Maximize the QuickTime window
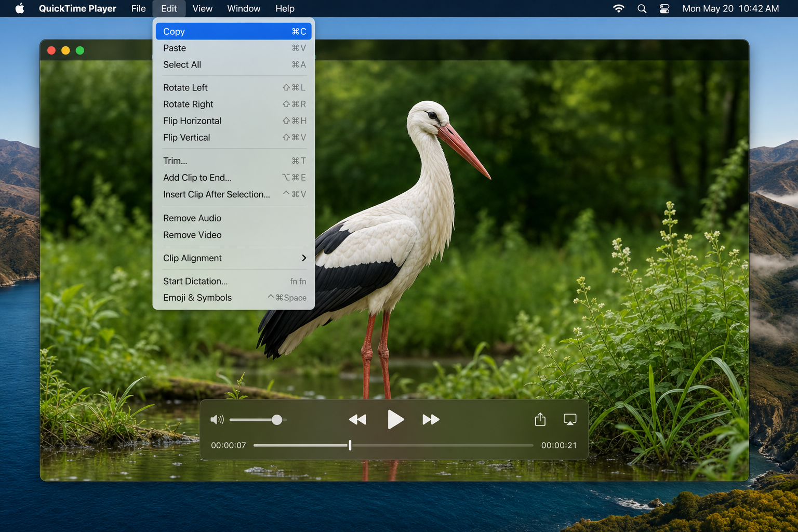The width and height of the screenshot is (798, 532). (x=79, y=50)
